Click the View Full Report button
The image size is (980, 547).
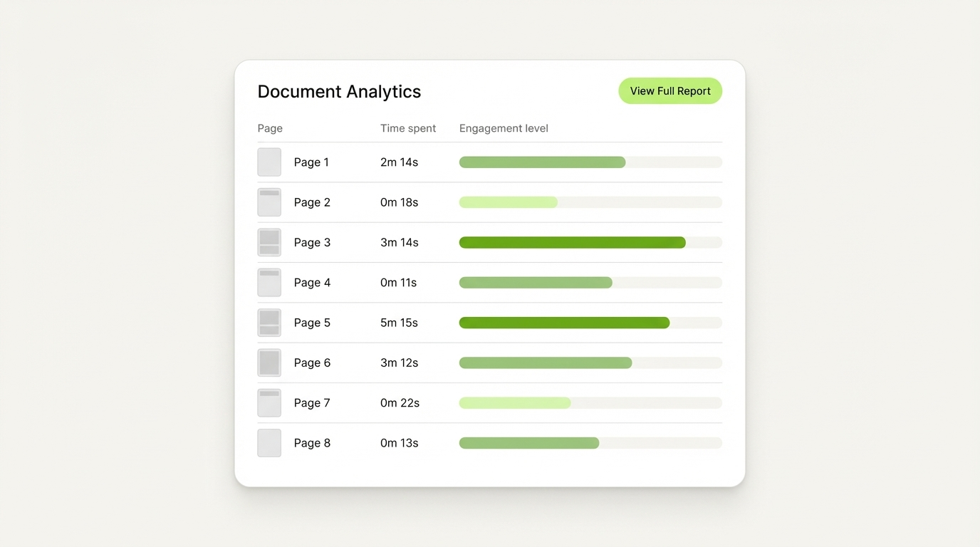(669, 90)
